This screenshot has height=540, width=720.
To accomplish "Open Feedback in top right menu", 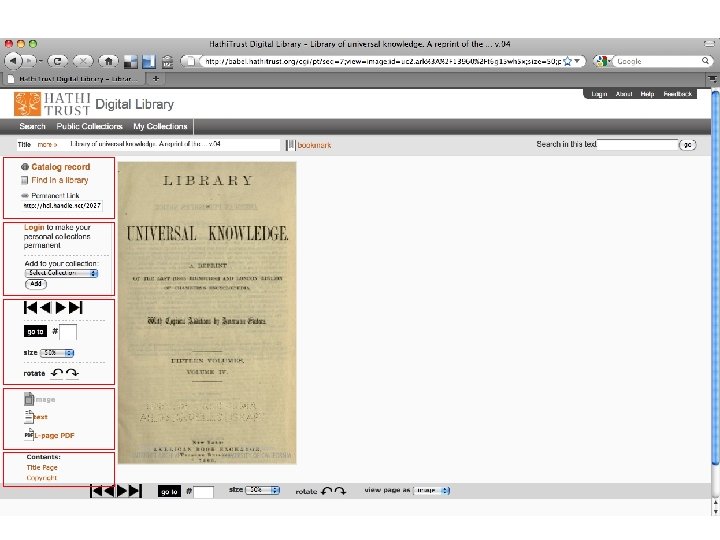I will (678, 94).
